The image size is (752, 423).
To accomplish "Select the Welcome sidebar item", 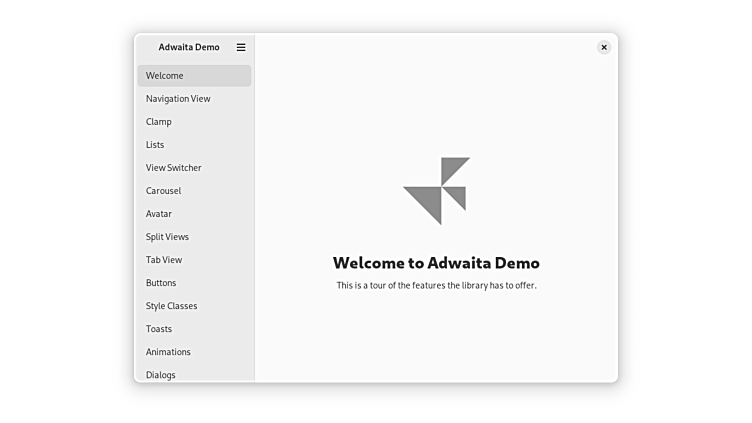I will tap(194, 76).
